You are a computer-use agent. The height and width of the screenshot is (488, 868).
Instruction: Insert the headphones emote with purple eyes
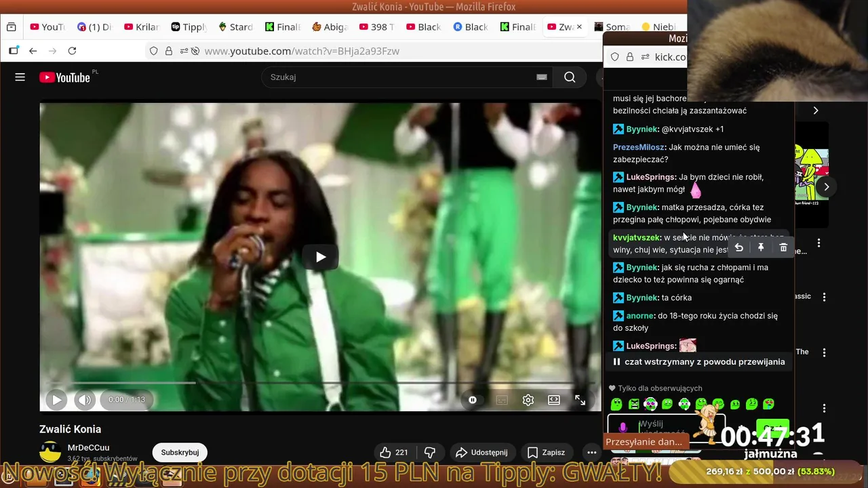coord(650,404)
